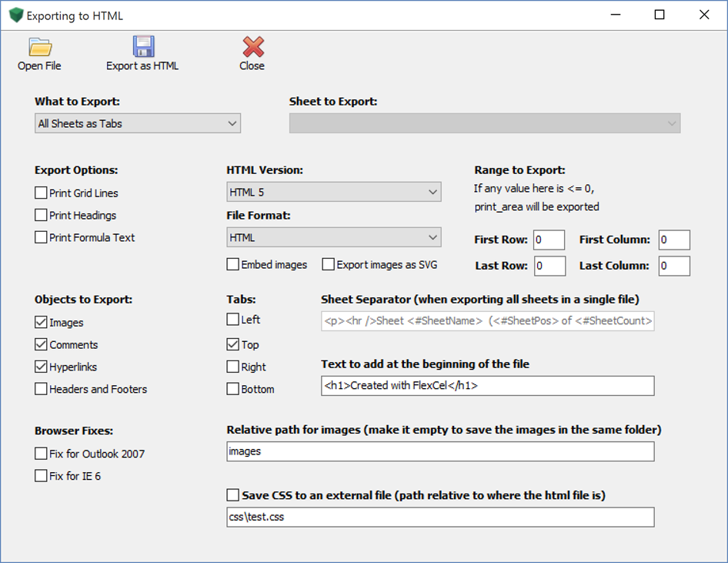Click the Open File folder icon

(39, 47)
